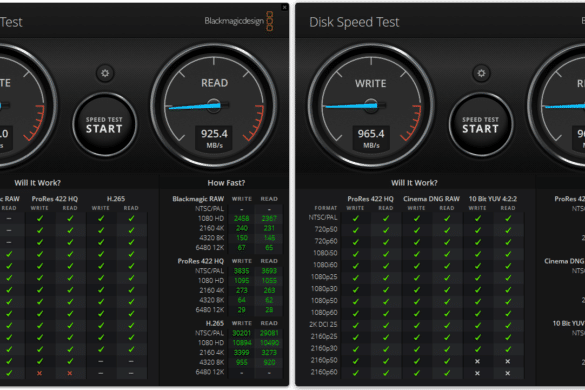Image resolution: width=585 pixels, height=390 pixels.
Task: Select ProRes 422 HQ NTSC/PAL read value 3693
Action: (269, 271)
